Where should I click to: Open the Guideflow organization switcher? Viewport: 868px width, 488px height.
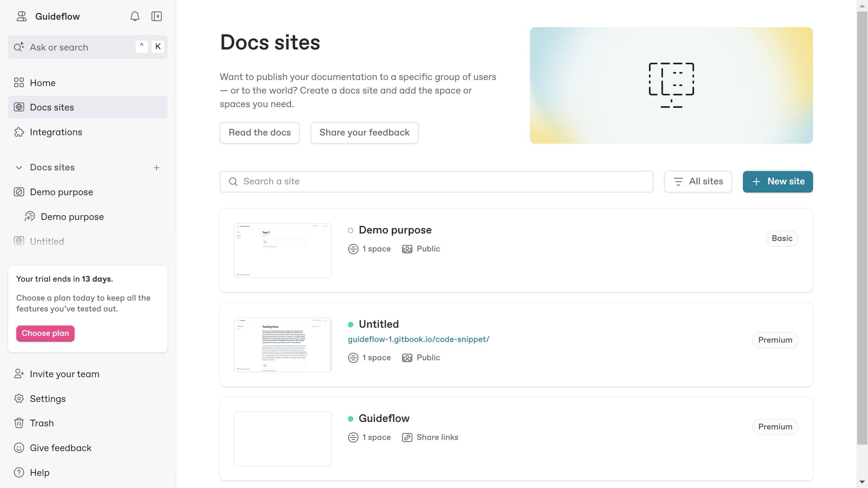point(48,16)
